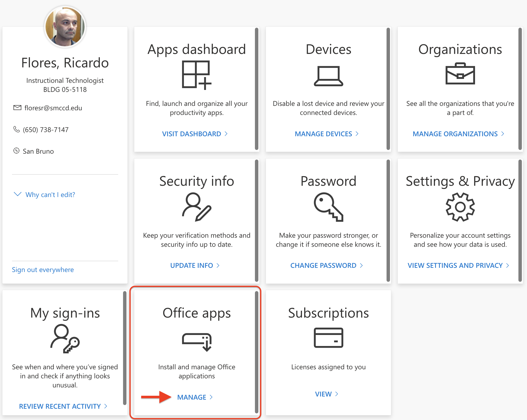Click Manage under Office apps
Screen dimensions: 527x420
(x=195, y=397)
